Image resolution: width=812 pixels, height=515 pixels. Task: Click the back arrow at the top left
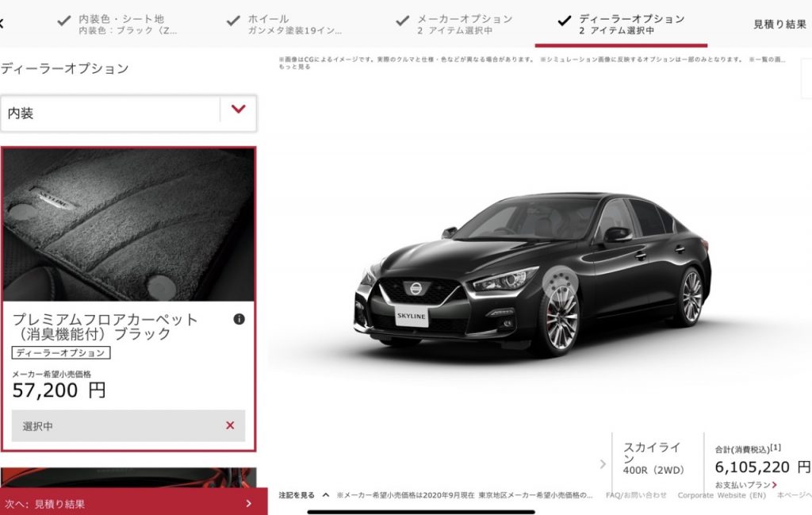tap(2, 23)
